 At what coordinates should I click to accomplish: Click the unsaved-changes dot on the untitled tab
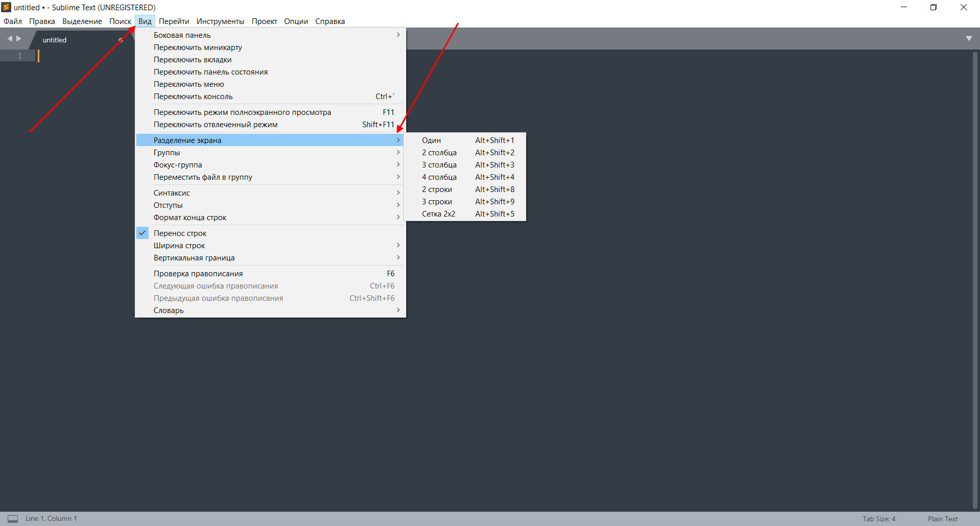[x=121, y=39]
